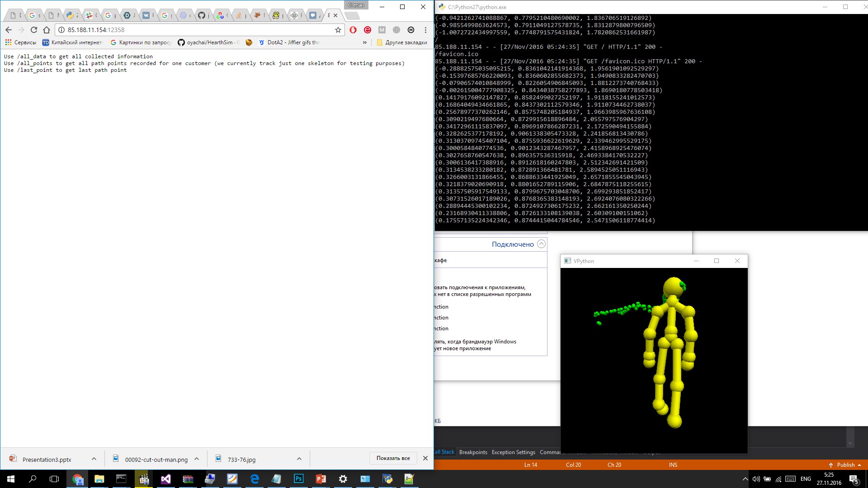Switch to the Breakpoints tab

click(x=473, y=452)
